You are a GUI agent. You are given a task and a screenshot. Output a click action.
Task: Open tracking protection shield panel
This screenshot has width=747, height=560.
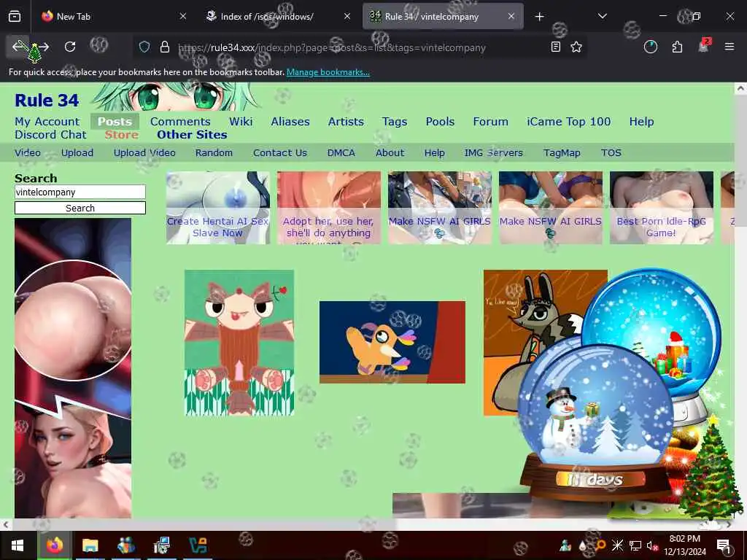[144, 47]
